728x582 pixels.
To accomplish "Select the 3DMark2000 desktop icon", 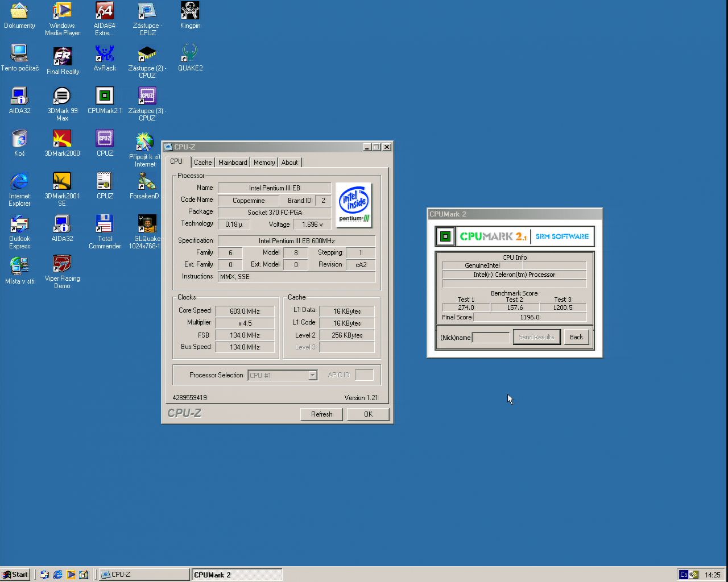I will (x=62, y=143).
